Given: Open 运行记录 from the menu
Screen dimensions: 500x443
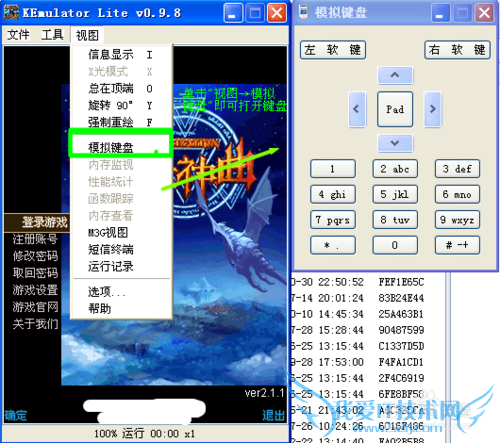Looking at the screenshot, I should [121, 266].
